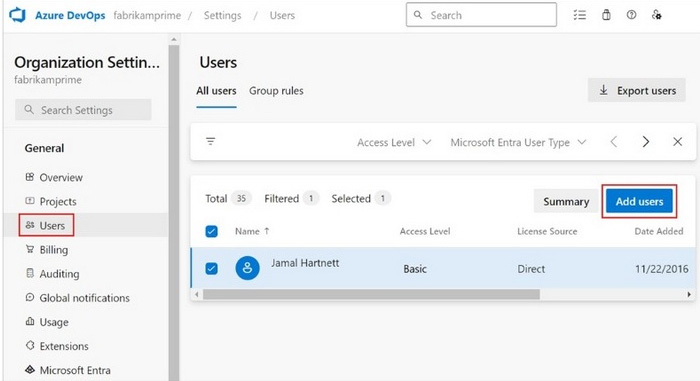Switch to the All users tab

216,91
